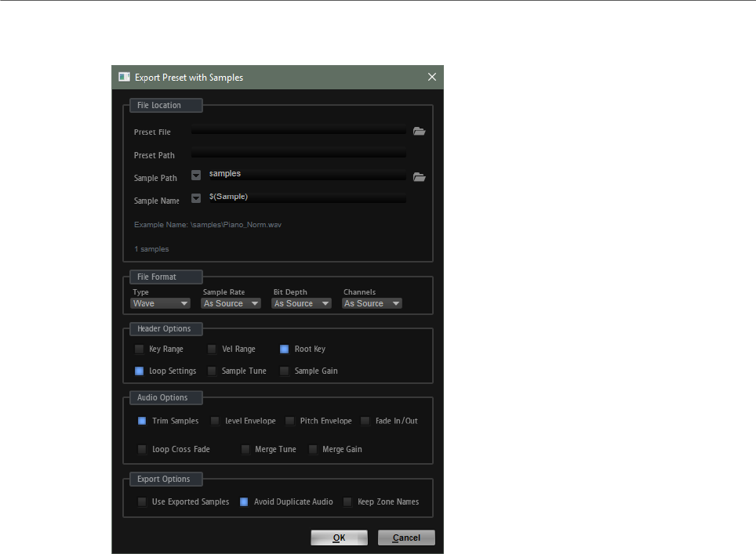Enable the Key Range checkbox
756x554 pixels.
click(x=140, y=349)
